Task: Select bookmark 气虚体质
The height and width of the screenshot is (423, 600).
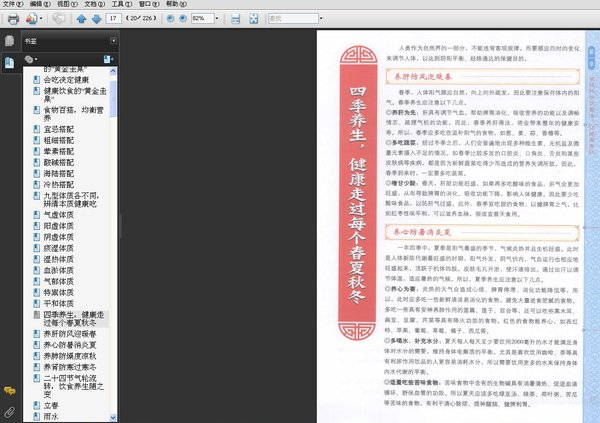Action: tap(59, 215)
